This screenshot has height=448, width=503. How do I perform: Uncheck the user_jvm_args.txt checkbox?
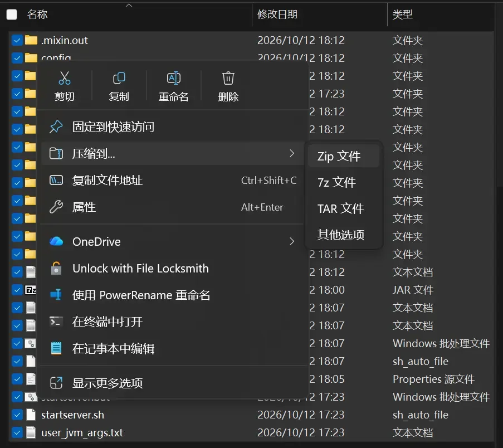pyautogui.click(x=17, y=432)
